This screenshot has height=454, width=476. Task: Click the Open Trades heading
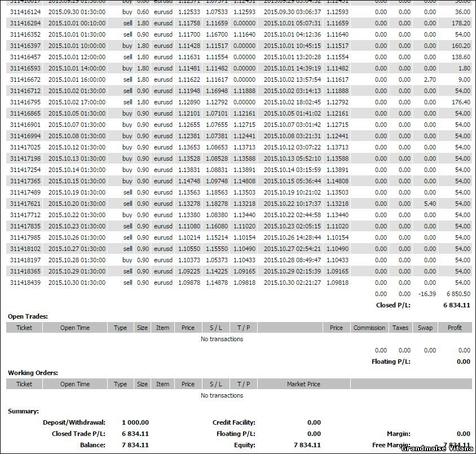28,316
